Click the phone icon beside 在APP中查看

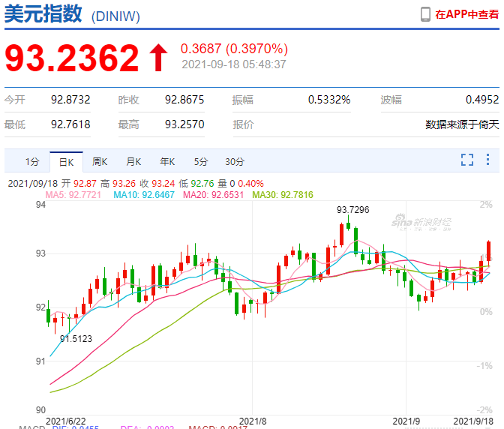(425, 14)
